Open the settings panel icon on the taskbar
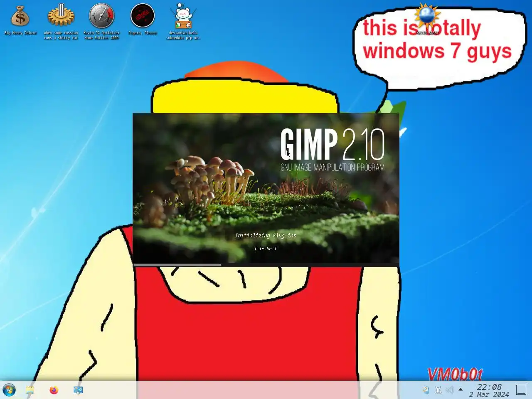 pos(78,390)
